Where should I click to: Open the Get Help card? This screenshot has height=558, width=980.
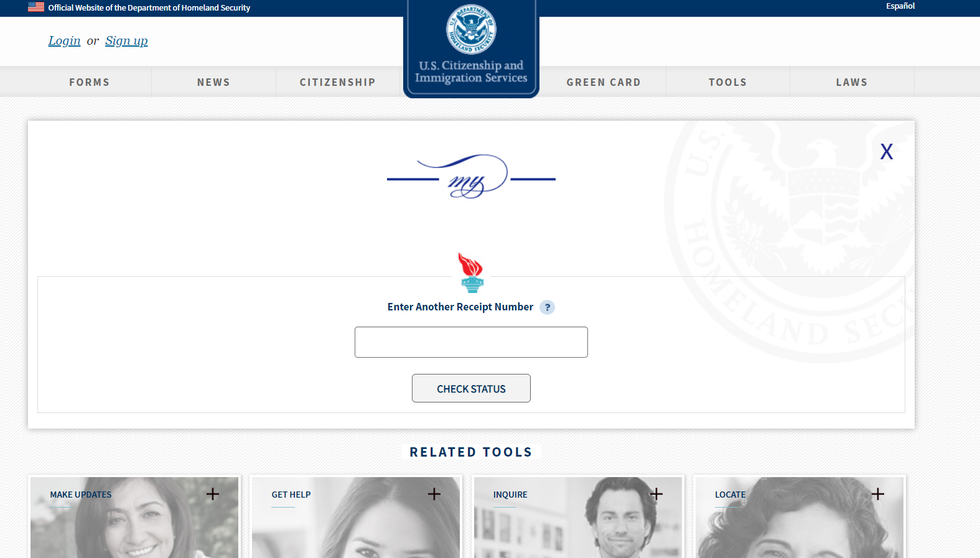356,518
